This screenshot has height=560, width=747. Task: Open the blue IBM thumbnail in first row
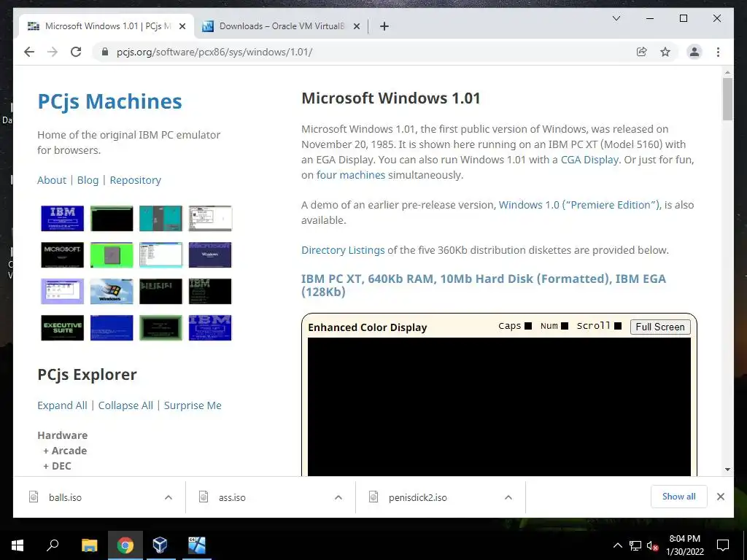(63, 219)
